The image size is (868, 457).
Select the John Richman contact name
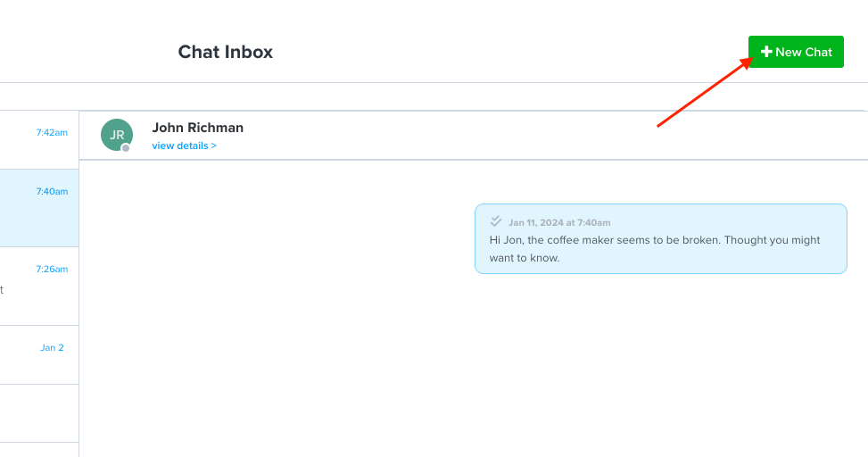198,128
